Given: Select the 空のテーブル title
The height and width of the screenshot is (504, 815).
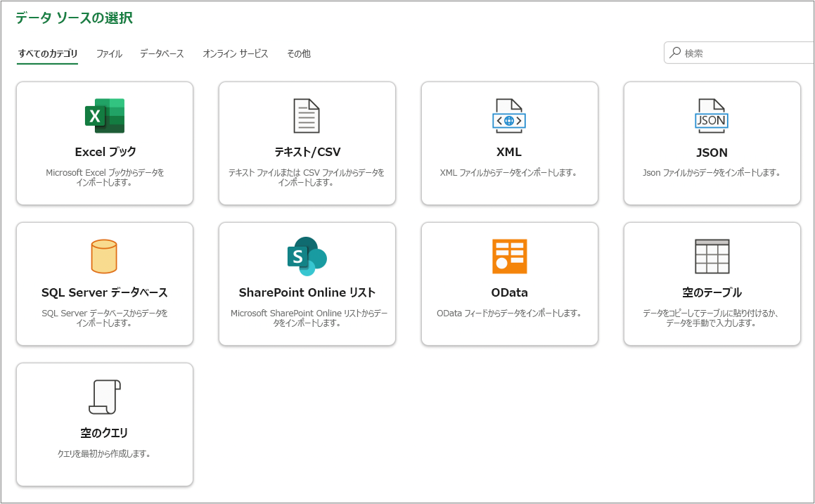Looking at the screenshot, I should click(712, 292).
